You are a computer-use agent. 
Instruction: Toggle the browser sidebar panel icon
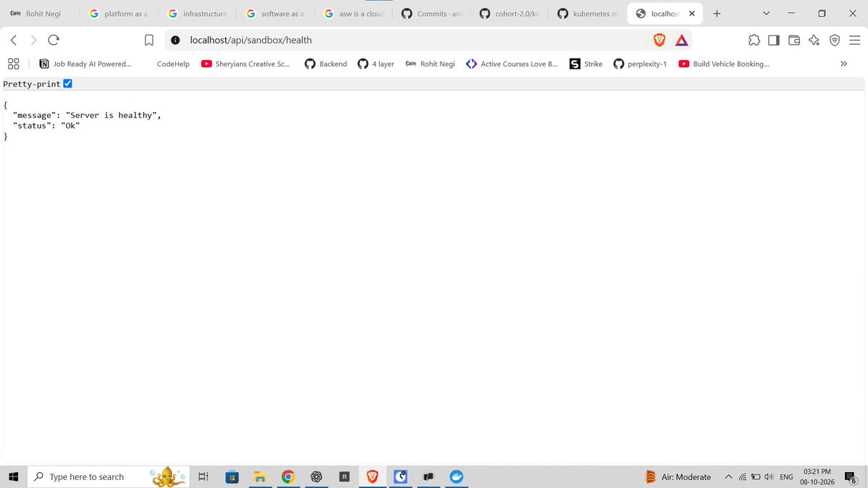774,40
